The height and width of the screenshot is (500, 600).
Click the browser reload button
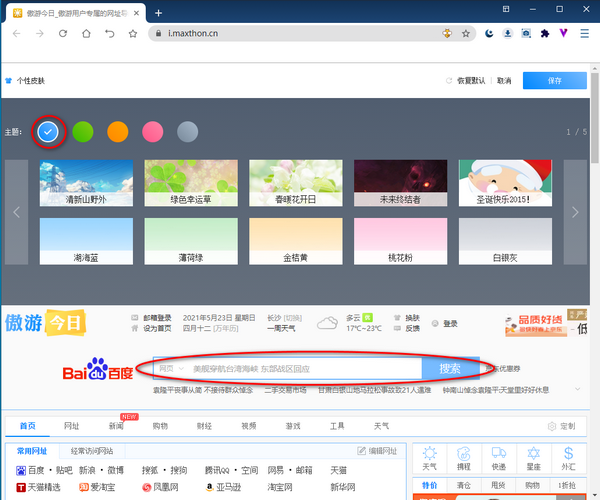click(63, 33)
